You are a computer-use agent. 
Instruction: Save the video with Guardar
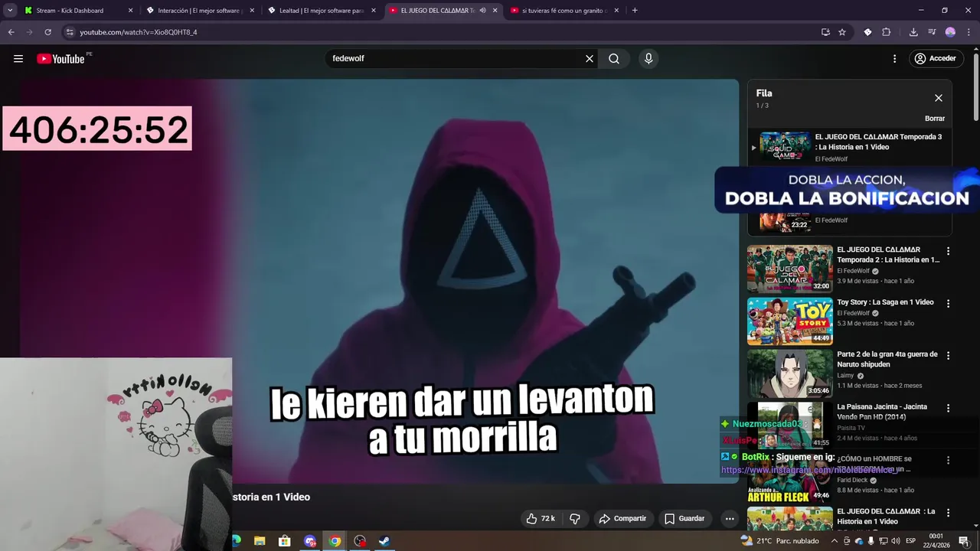point(684,519)
